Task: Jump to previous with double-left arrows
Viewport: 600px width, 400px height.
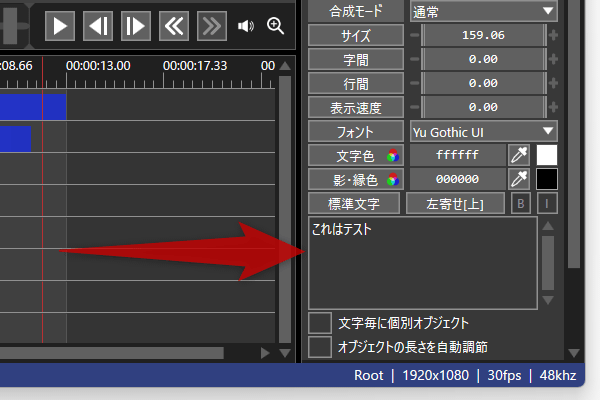Action: coord(174,26)
